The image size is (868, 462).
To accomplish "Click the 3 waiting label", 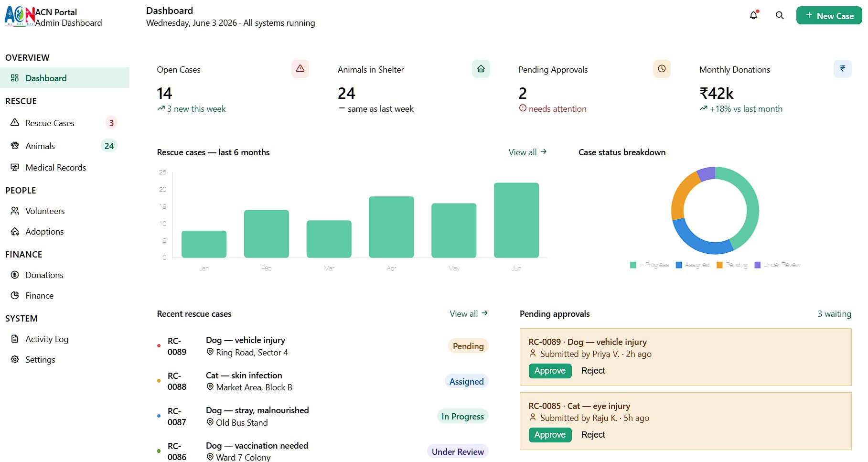I will pyautogui.click(x=834, y=314).
